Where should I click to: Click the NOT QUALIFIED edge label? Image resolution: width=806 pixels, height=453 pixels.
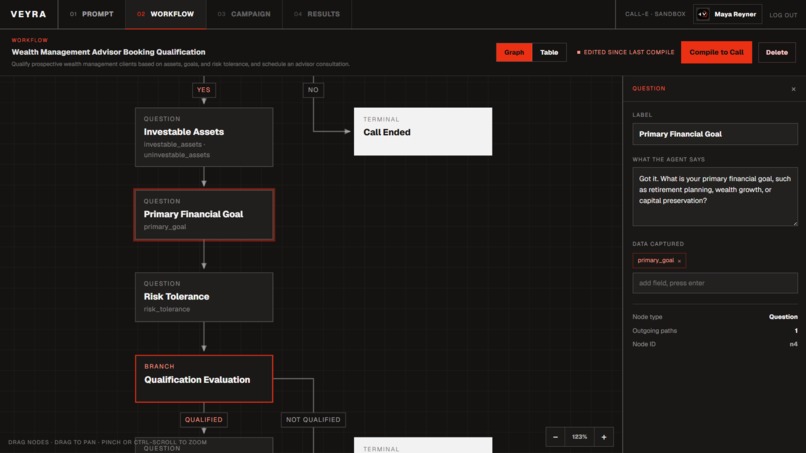click(313, 420)
